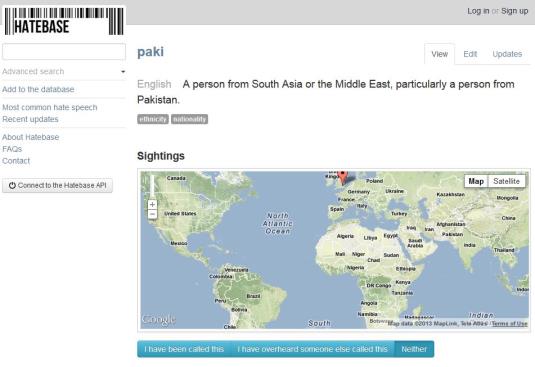Choose 'I have overheard someone else called this'
Screen dimensions: 535x367
coord(313,349)
